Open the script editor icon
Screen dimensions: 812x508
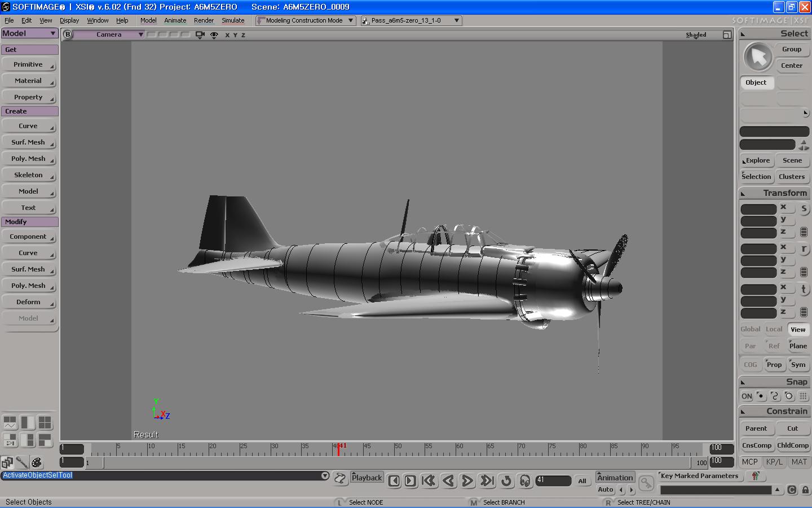[x=340, y=479]
